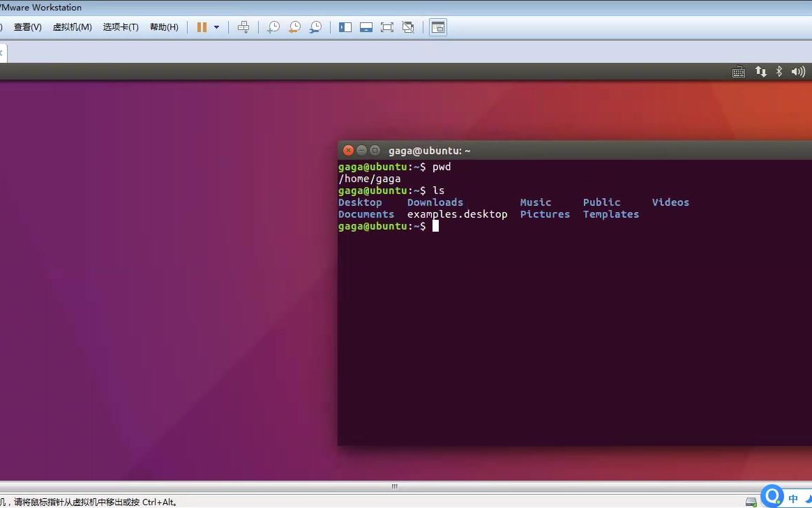Click the keyboard indicator in Ubuntu top bar
The image size is (812, 508).
tap(739, 71)
